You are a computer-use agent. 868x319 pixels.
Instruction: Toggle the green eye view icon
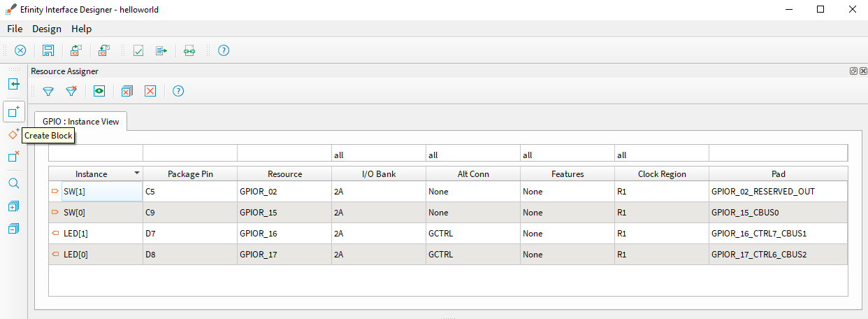pyautogui.click(x=99, y=91)
